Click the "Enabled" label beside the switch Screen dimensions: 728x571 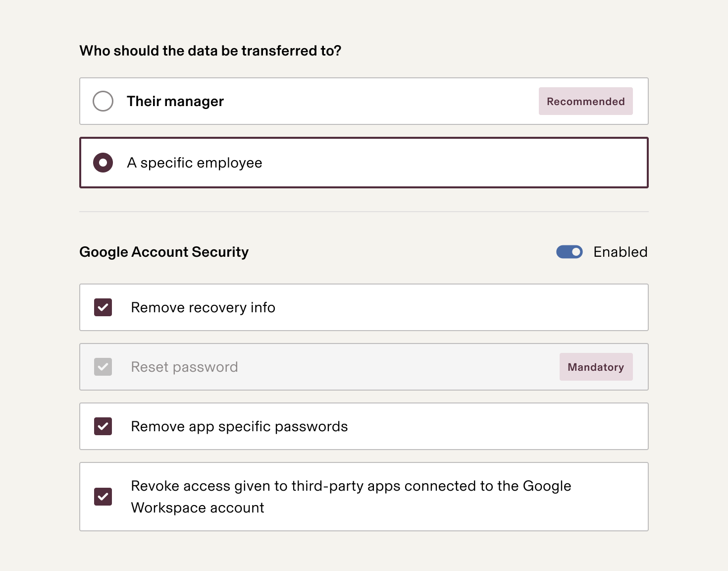point(620,252)
